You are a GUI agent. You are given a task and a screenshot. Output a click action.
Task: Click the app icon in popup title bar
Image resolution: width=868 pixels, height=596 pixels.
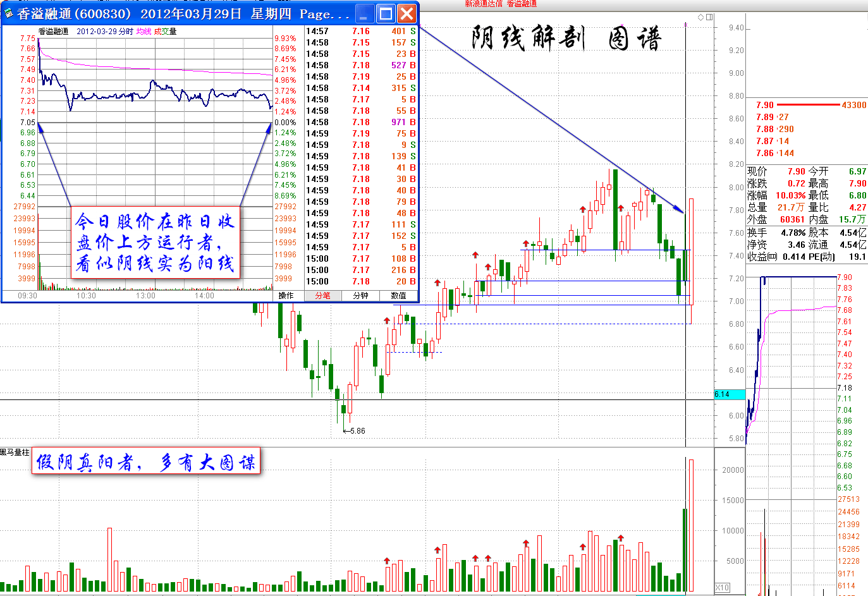click(x=8, y=13)
